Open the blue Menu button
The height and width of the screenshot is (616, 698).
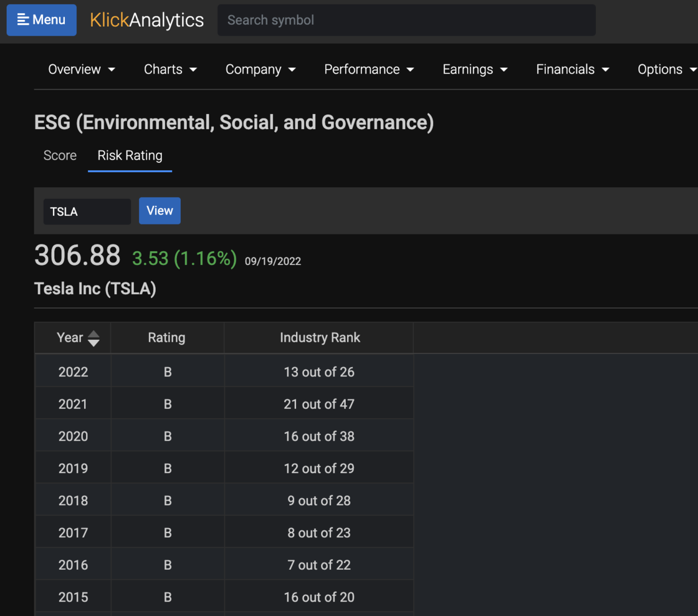(x=41, y=20)
